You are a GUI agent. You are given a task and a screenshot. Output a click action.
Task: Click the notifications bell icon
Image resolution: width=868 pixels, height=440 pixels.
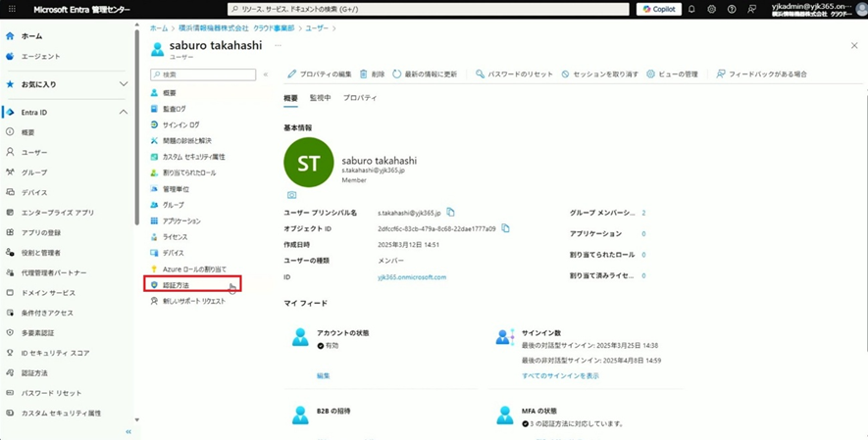pyautogui.click(x=691, y=9)
